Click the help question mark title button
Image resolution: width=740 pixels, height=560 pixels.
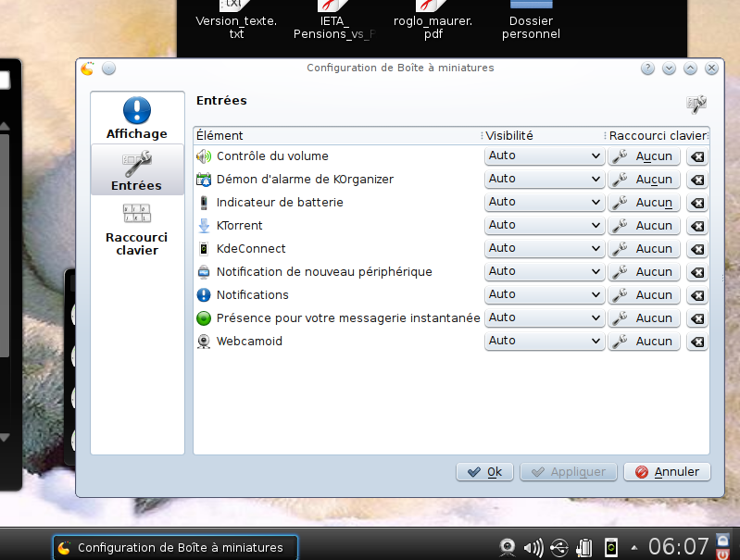click(647, 68)
